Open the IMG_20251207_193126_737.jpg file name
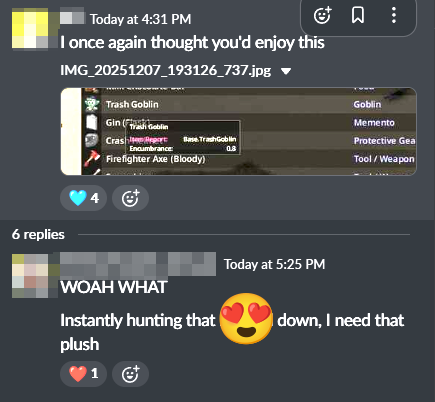The width and height of the screenshot is (435, 402). coord(166,70)
